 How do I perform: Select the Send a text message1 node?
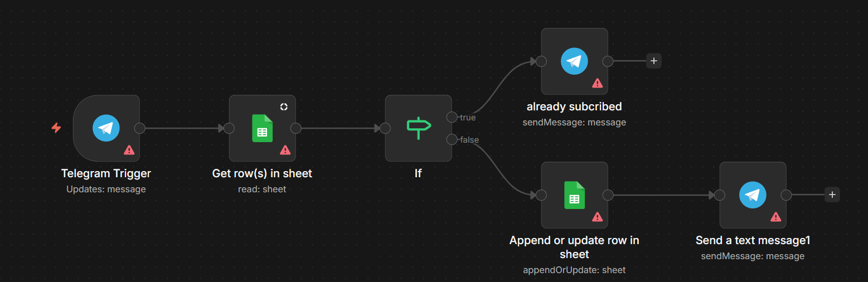753,195
